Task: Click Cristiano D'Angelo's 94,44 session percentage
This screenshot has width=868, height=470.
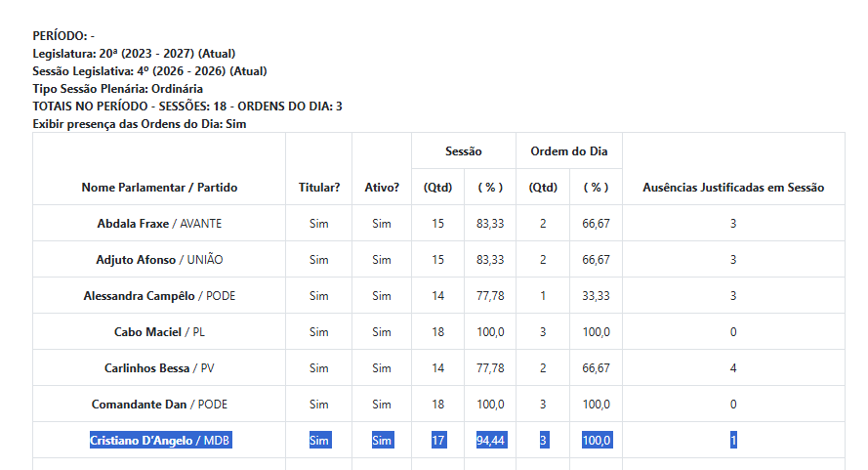Action: tap(490, 441)
